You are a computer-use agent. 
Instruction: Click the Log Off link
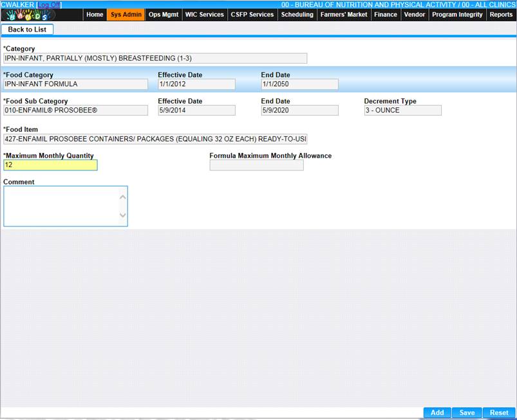tap(48, 5)
